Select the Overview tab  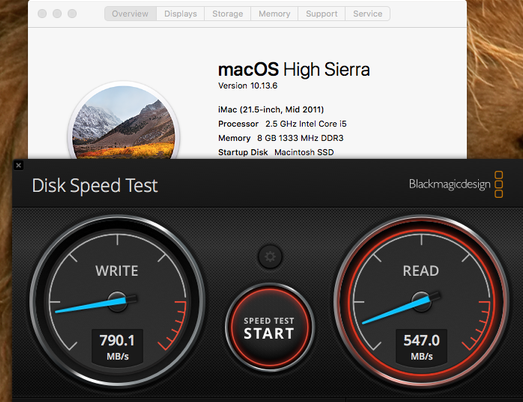[130, 14]
